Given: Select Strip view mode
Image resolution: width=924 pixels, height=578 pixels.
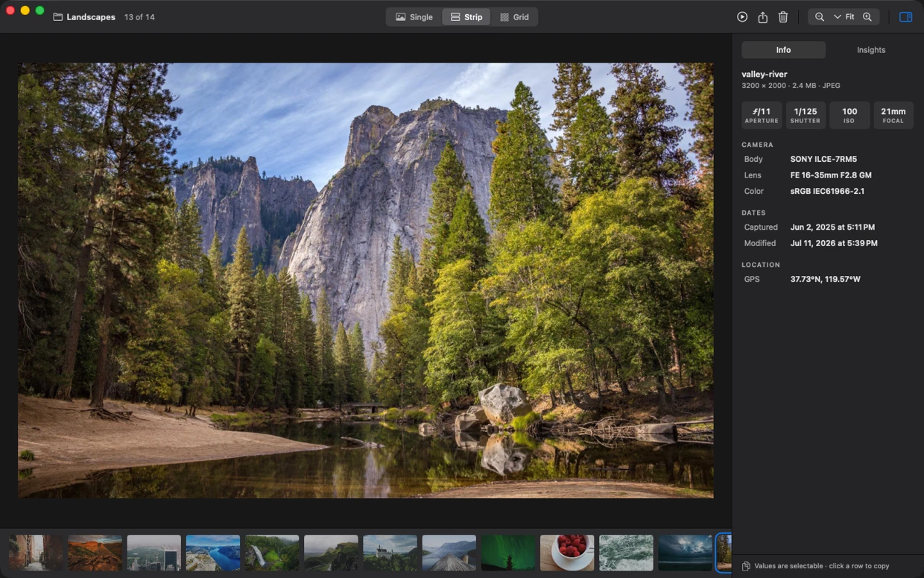Looking at the screenshot, I should point(466,17).
